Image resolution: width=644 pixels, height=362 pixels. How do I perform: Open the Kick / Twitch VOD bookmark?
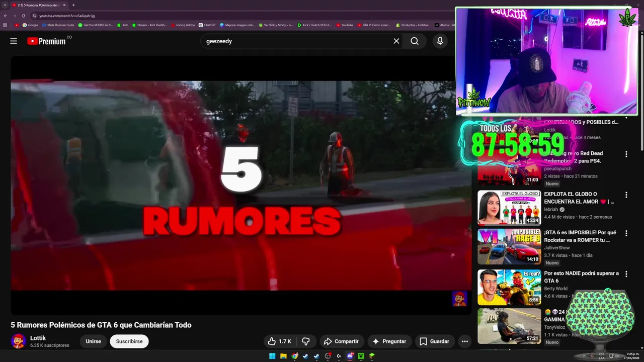(x=314, y=25)
